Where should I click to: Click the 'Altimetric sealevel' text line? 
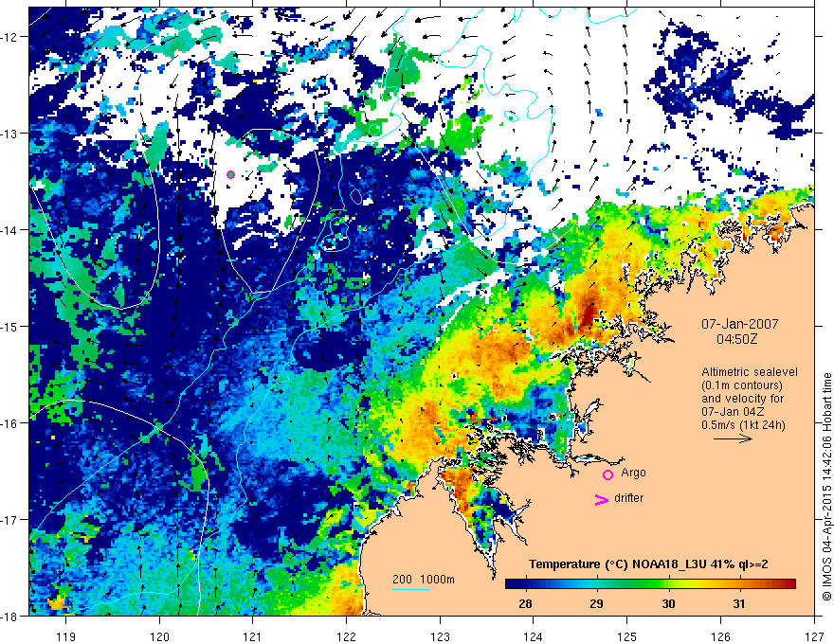(x=750, y=372)
